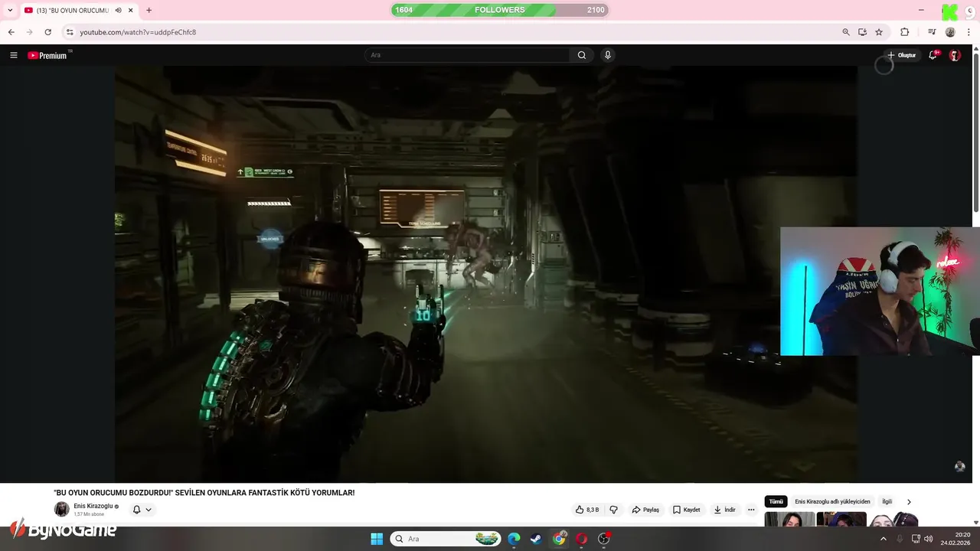Image resolution: width=980 pixels, height=551 pixels.
Task: Click the Oluştur create button
Action: click(901, 55)
